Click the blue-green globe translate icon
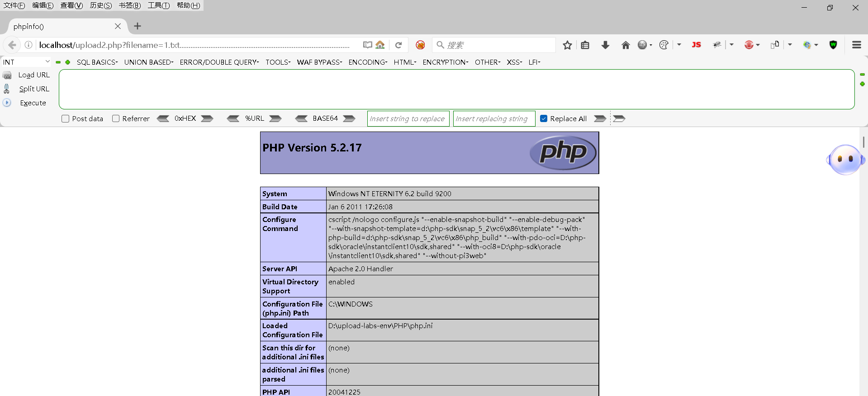Viewport: 868px width, 396px height. pyautogui.click(x=807, y=45)
